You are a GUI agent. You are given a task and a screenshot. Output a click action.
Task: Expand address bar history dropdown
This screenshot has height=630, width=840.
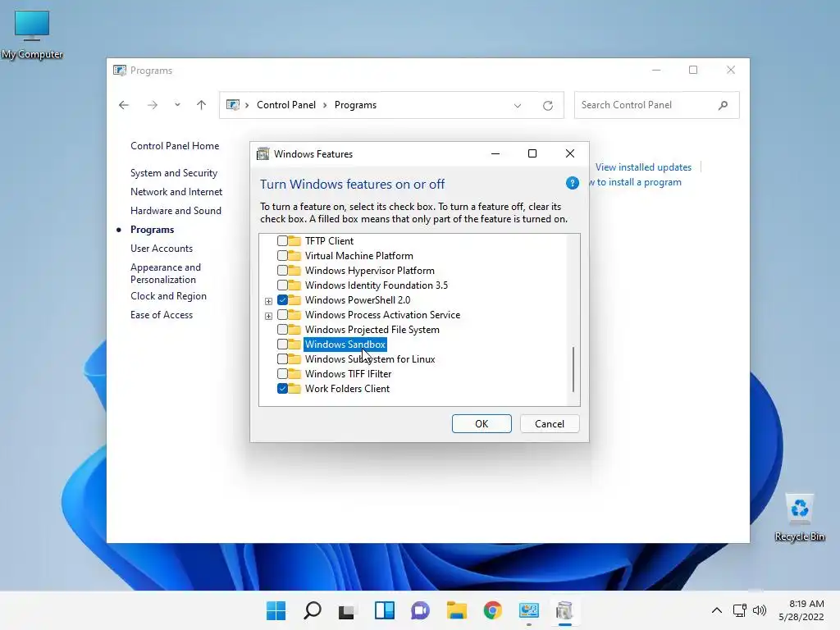tap(518, 106)
